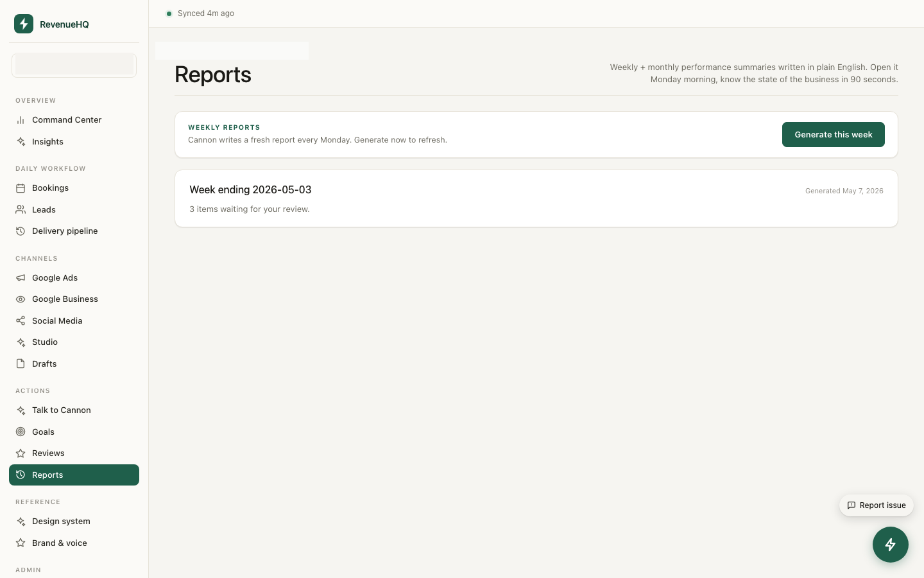Screen dimensions: 924x578
Task: Click the Google Ads megaphone icon
Action: tap(21, 278)
